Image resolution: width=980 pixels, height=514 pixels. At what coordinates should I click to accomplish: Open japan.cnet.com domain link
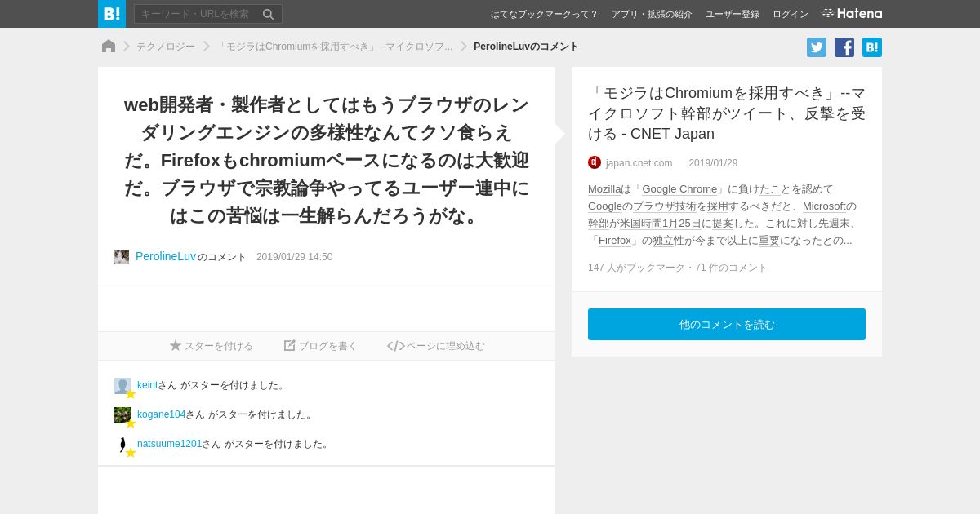coord(639,163)
